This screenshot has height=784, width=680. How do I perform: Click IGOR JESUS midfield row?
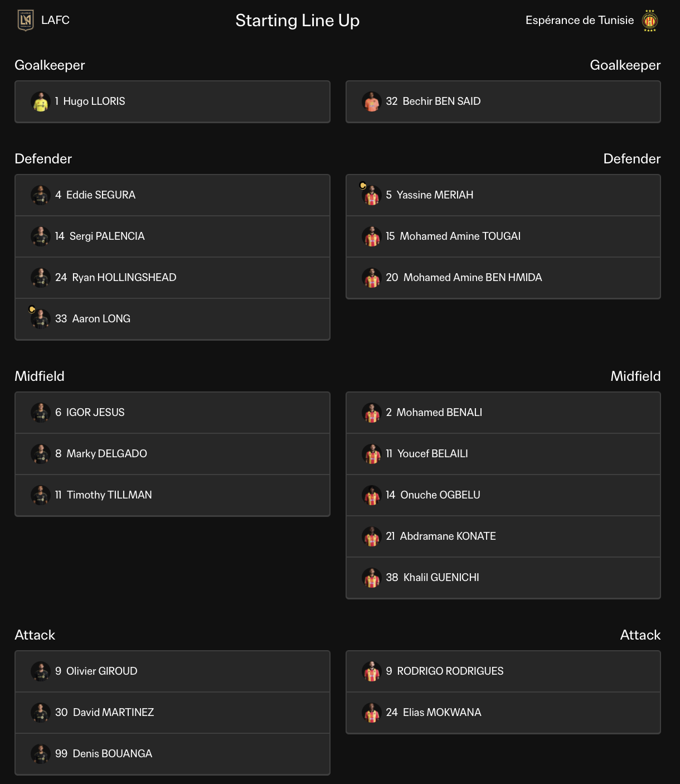(x=172, y=413)
